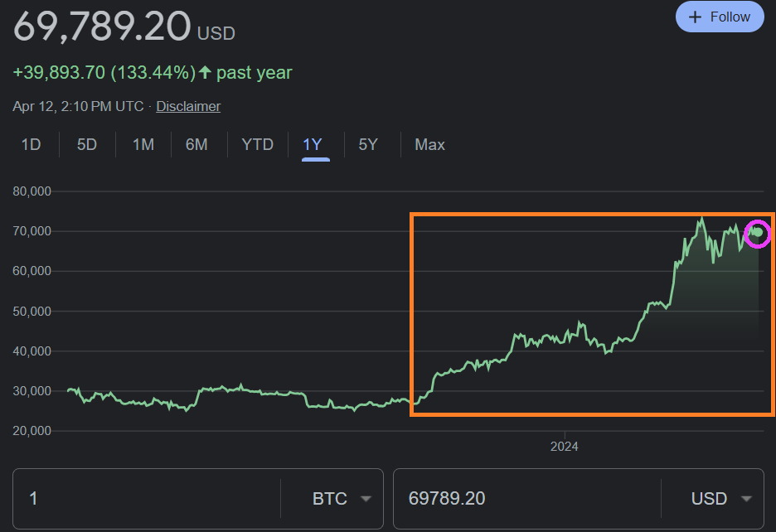Select the 1Y range tab
The height and width of the screenshot is (532, 776).
coord(313,144)
